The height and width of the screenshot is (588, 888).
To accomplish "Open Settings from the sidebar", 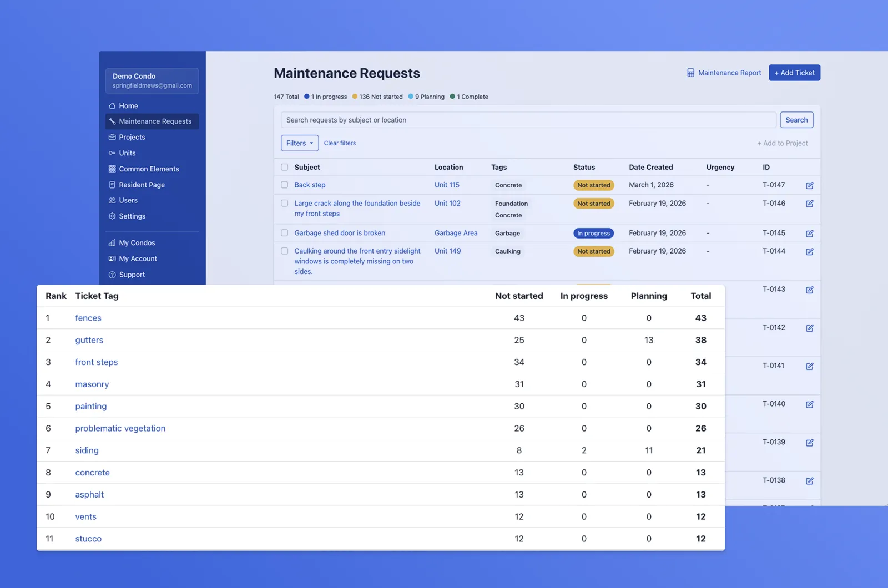I will point(132,216).
